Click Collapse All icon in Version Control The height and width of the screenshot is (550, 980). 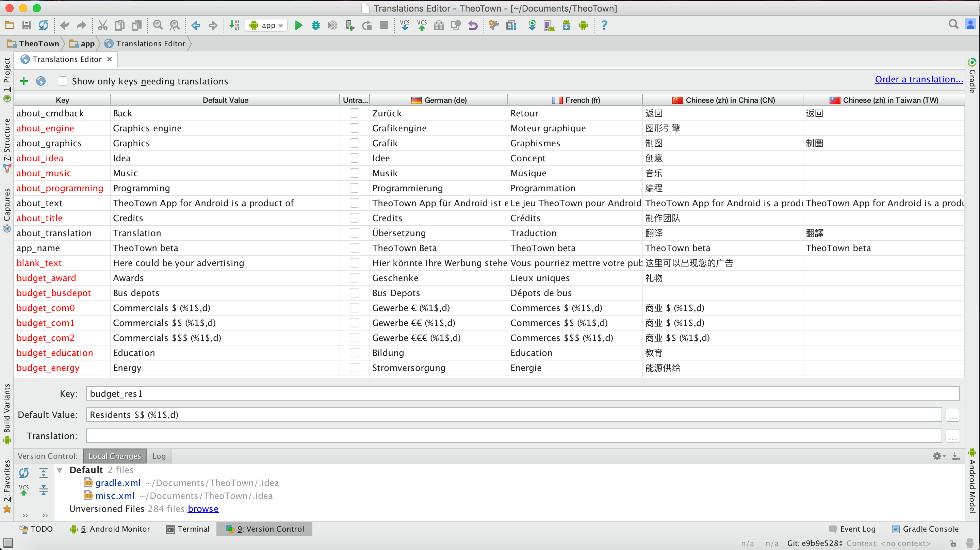tap(44, 490)
